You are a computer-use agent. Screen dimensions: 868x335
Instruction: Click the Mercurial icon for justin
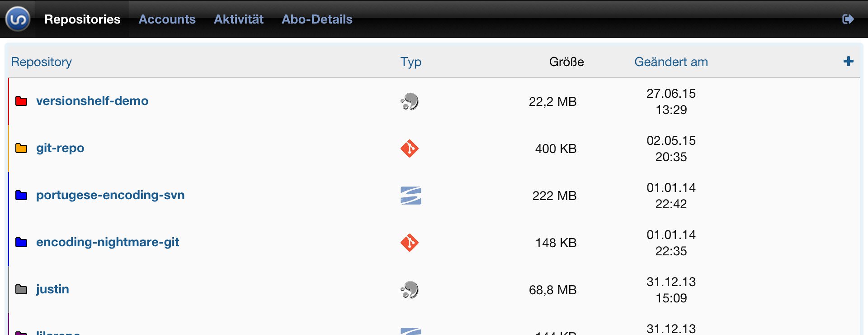410,290
